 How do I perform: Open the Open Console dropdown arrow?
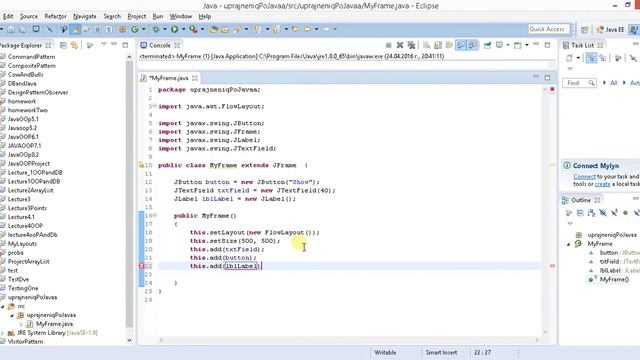527,45
